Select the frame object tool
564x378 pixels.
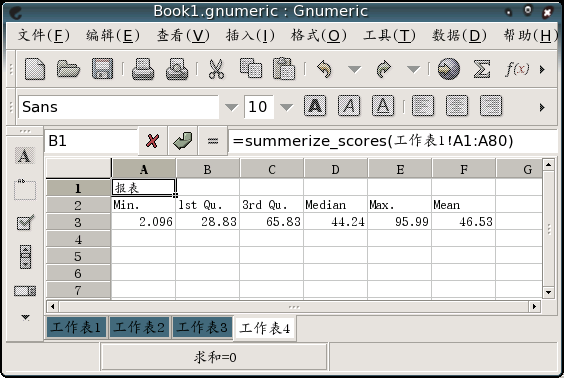[24, 189]
